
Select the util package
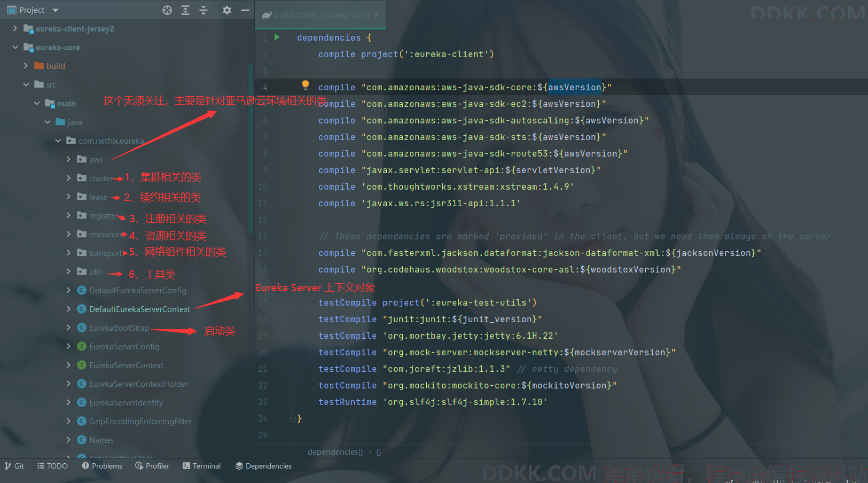pyautogui.click(x=95, y=271)
